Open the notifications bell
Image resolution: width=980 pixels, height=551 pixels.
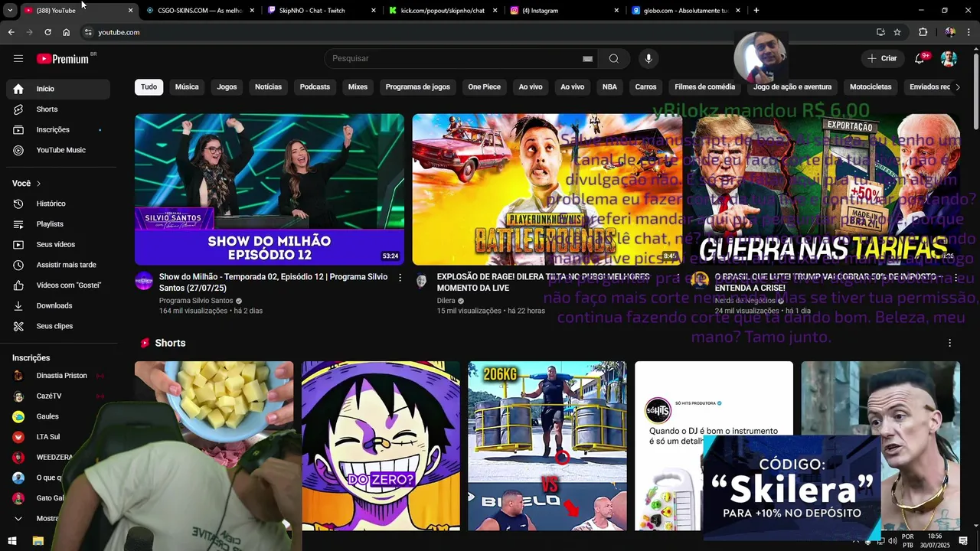click(x=920, y=59)
